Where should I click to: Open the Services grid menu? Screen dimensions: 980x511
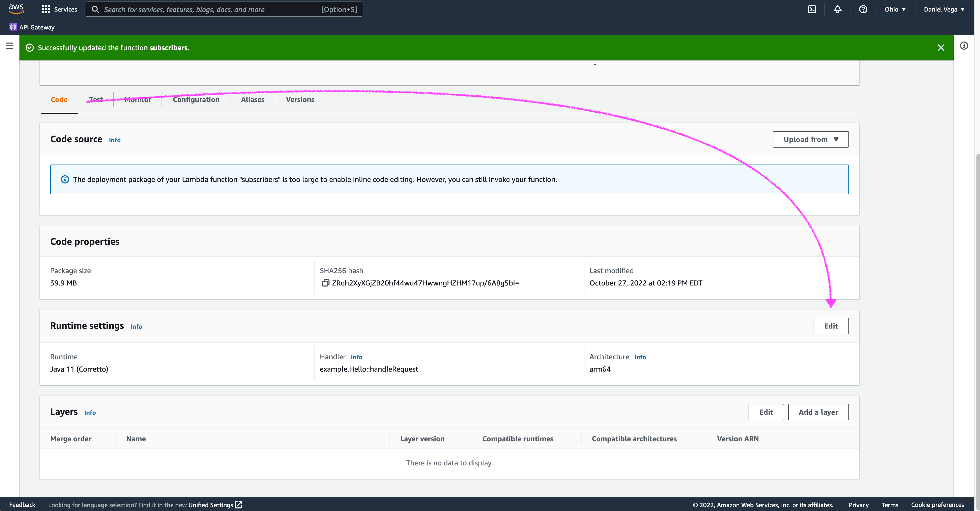59,9
